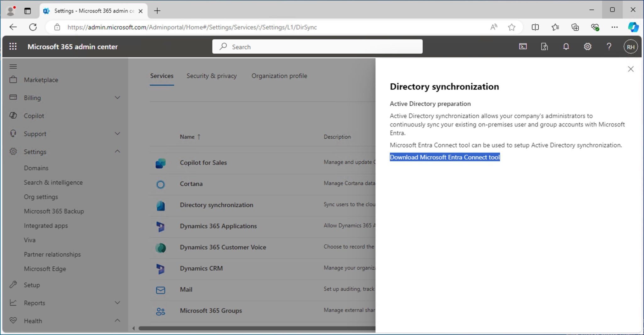The height and width of the screenshot is (335, 644).
Task: Select the Microsoft 365 Groups icon
Action: point(160,311)
